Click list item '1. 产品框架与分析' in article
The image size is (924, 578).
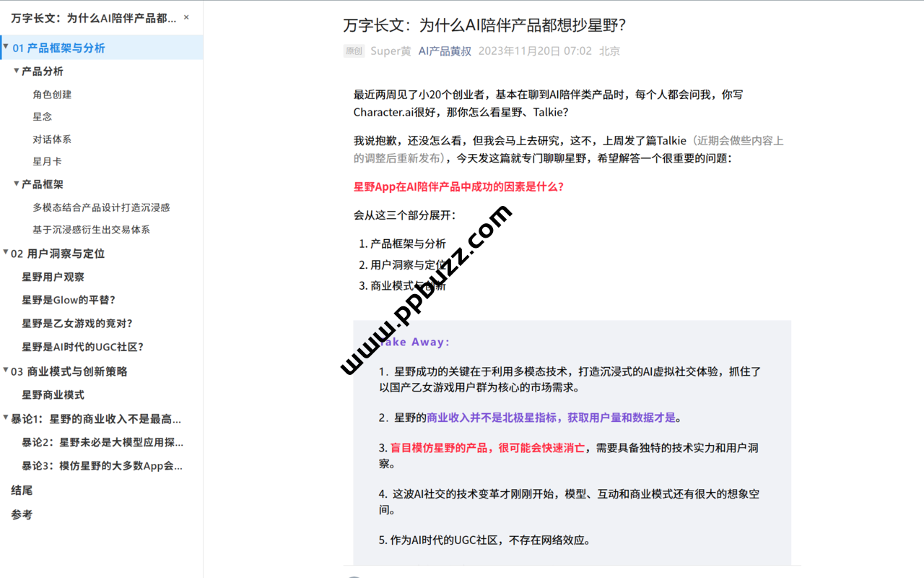point(402,243)
